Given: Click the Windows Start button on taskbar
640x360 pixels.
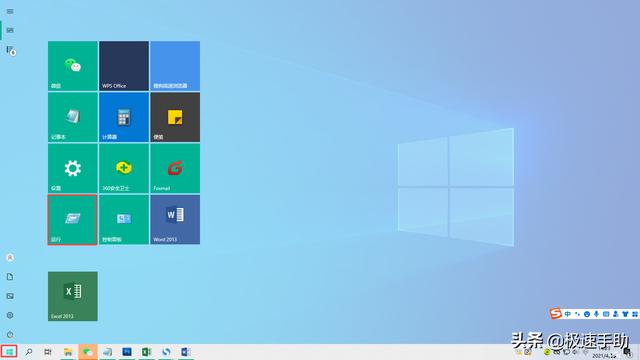Looking at the screenshot, I should (x=9, y=351).
